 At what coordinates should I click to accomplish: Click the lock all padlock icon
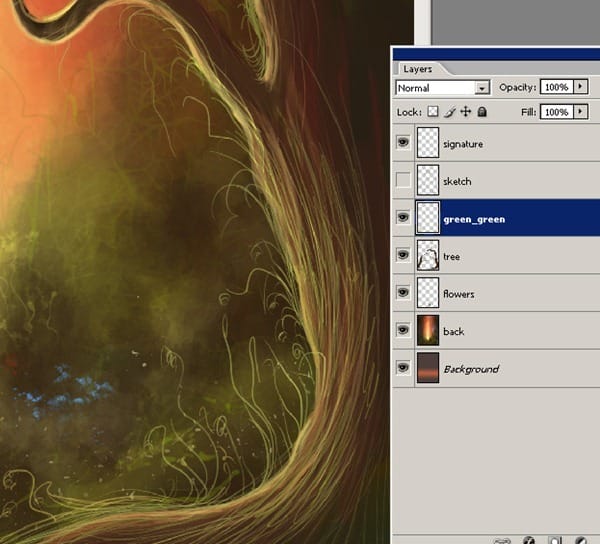481,112
